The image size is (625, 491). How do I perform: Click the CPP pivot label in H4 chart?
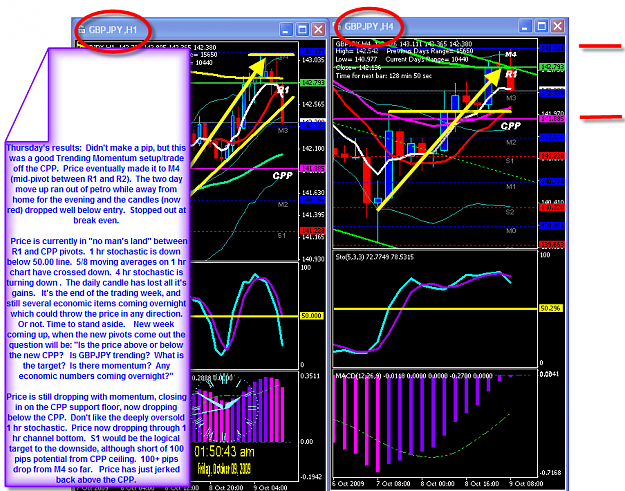pyautogui.click(x=511, y=126)
